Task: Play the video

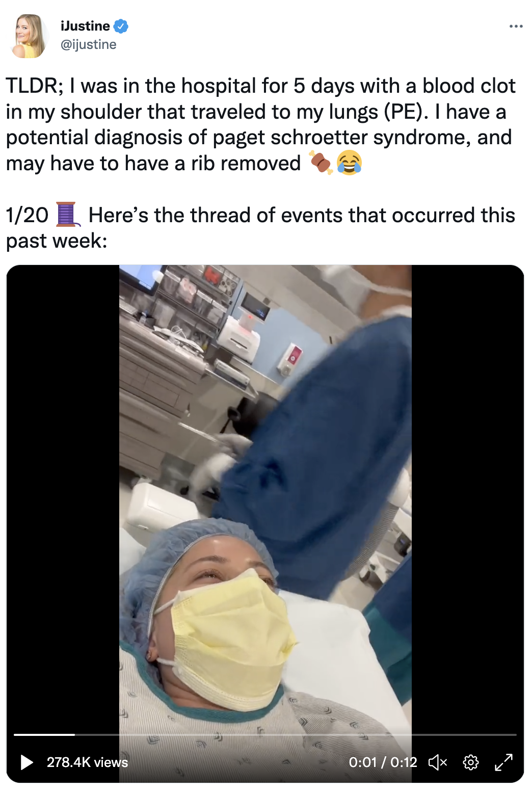Action: [x=26, y=762]
